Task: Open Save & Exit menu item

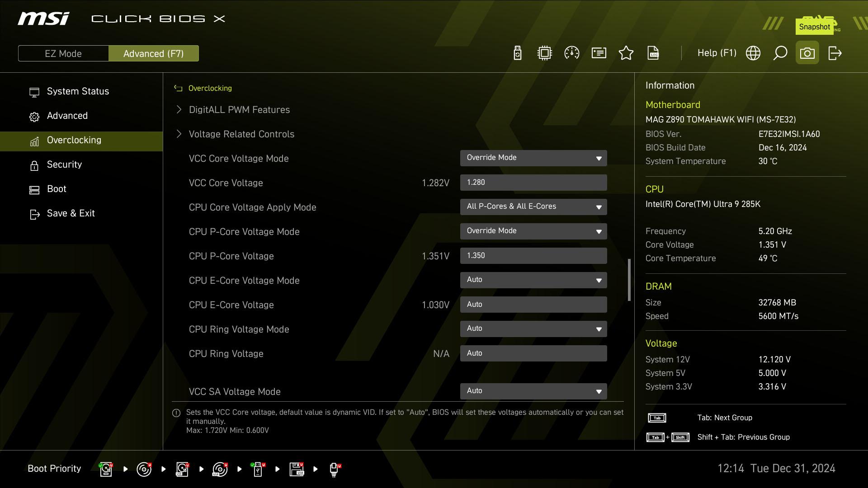Action: (71, 213)
